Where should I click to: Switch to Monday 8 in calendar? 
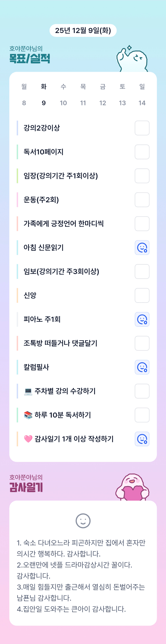24,103
